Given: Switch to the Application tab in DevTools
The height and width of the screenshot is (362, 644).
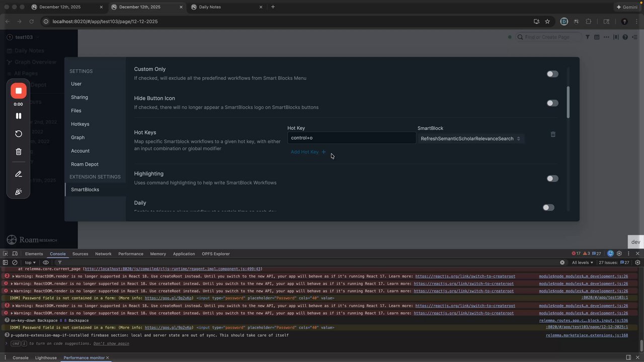Looking at the screenshot, I should [x=184, y=254].
